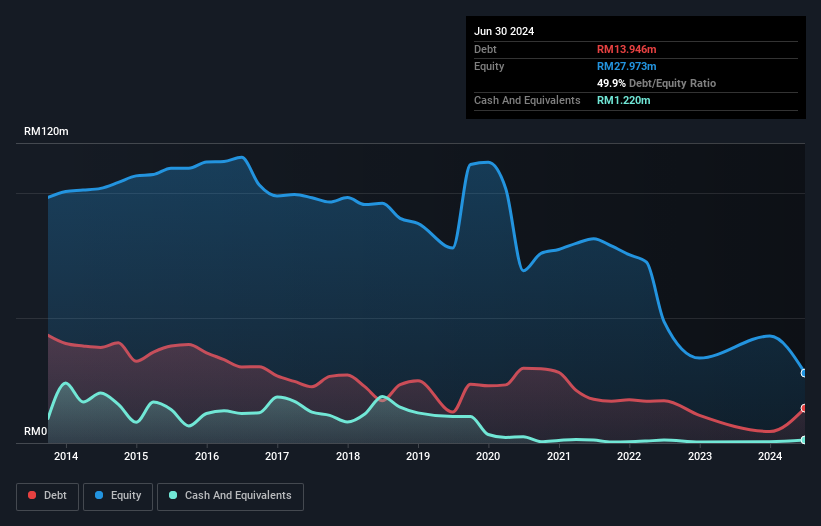Click the Equity row label in tooltip
This screenshot has height=526, width=821.
489,66
